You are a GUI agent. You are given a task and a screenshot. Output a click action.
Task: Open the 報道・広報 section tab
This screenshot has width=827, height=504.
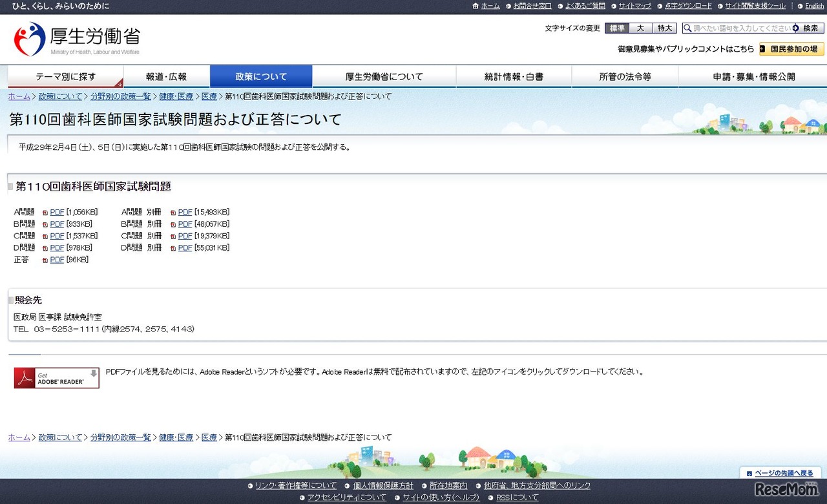166,76
